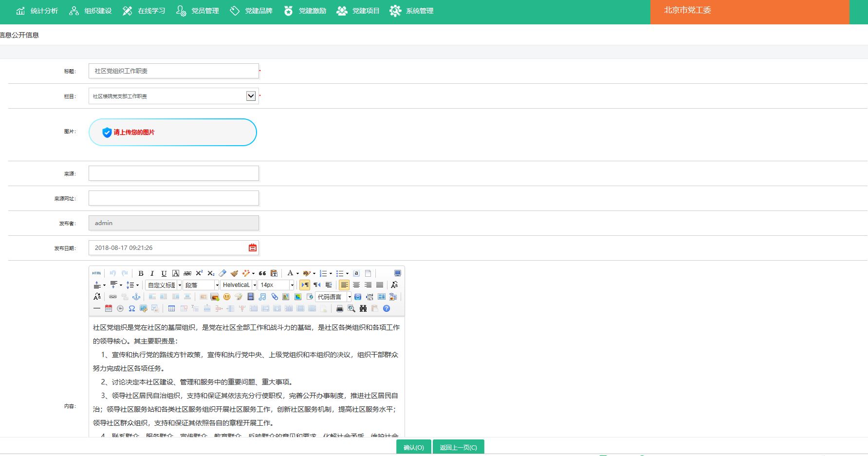This screenshot has height=456, width=868.
Task: Open the font color picker
Action: coord(290,273)
